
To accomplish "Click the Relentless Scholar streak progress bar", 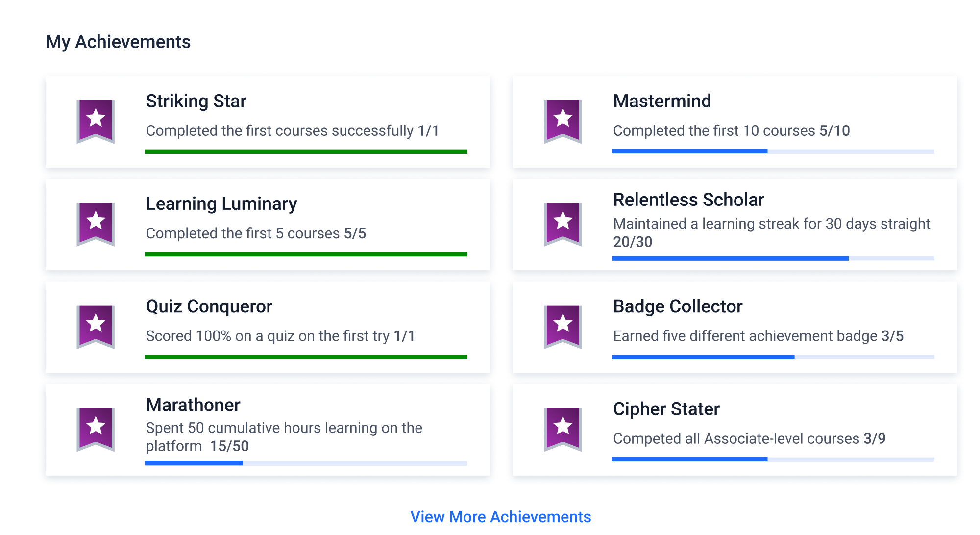I will point(773,258).
